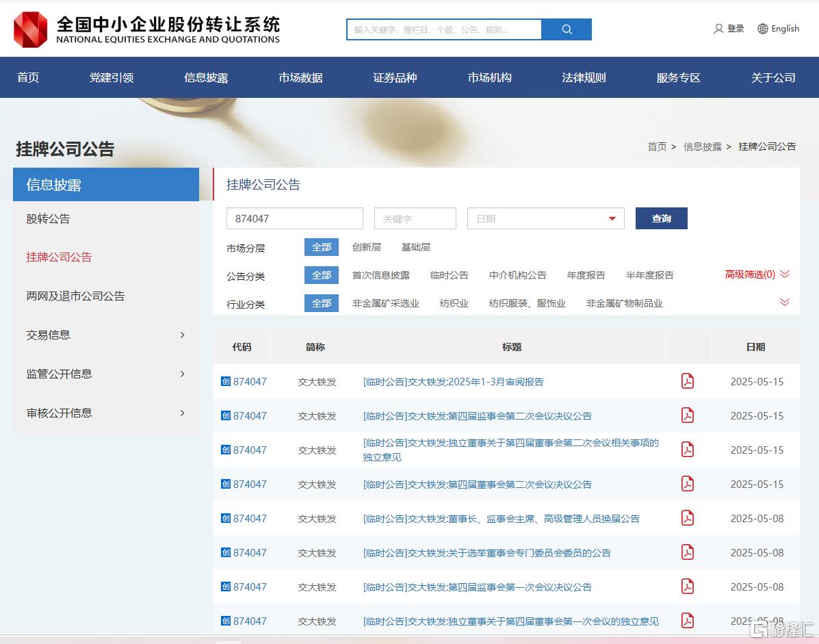Image resolution: width=819 pixels, height=644 pixels.
Task: Open PDF for 第四届董事会第二次会议决议公告
Action: pyautogui.click(x=688, y=484)
